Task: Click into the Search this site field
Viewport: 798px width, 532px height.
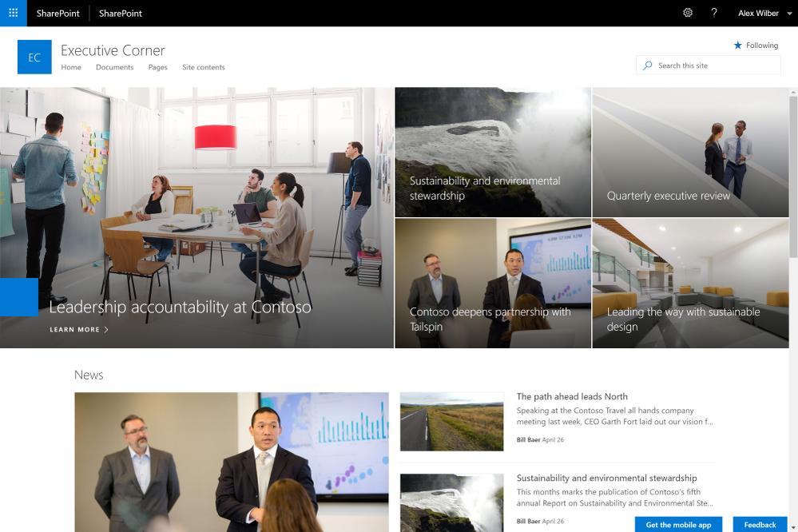Action: point(709,66)
